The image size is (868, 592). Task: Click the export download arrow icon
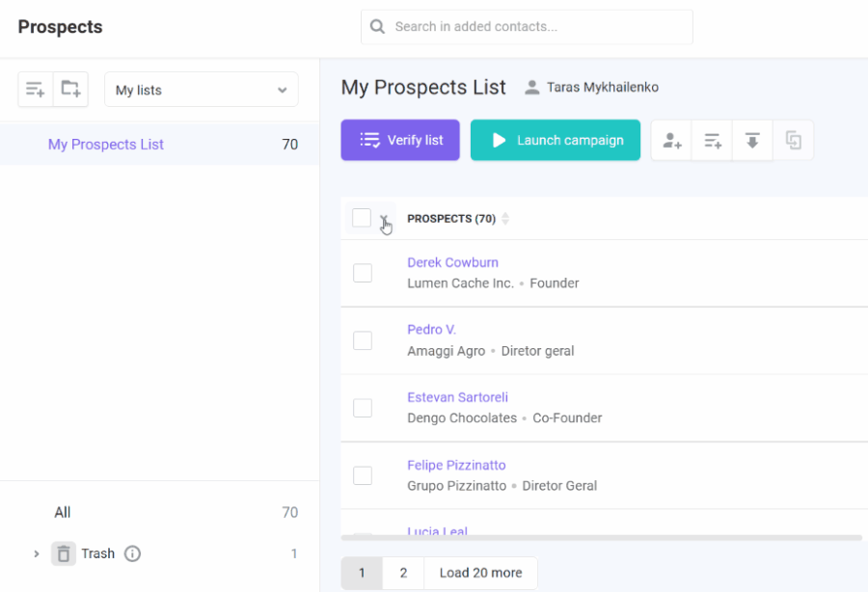pos(752,141)
